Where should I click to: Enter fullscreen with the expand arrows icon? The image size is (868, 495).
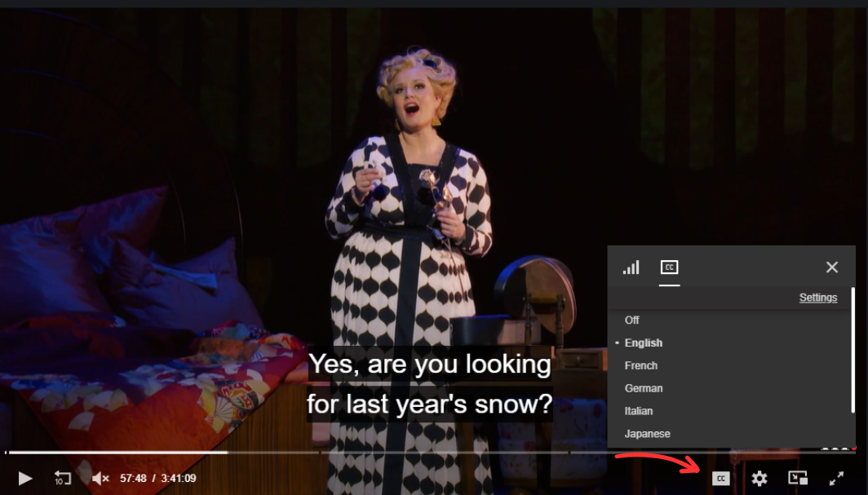coord(836,479)
